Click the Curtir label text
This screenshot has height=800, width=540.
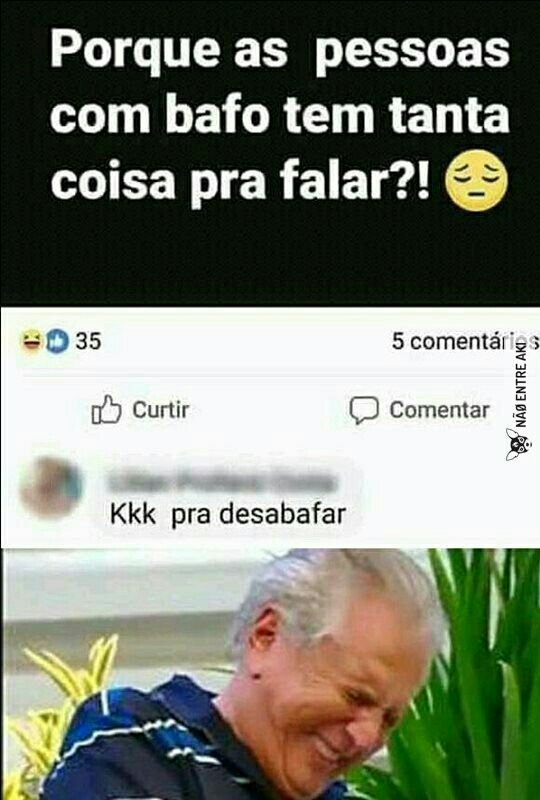(x=160, y=410)
